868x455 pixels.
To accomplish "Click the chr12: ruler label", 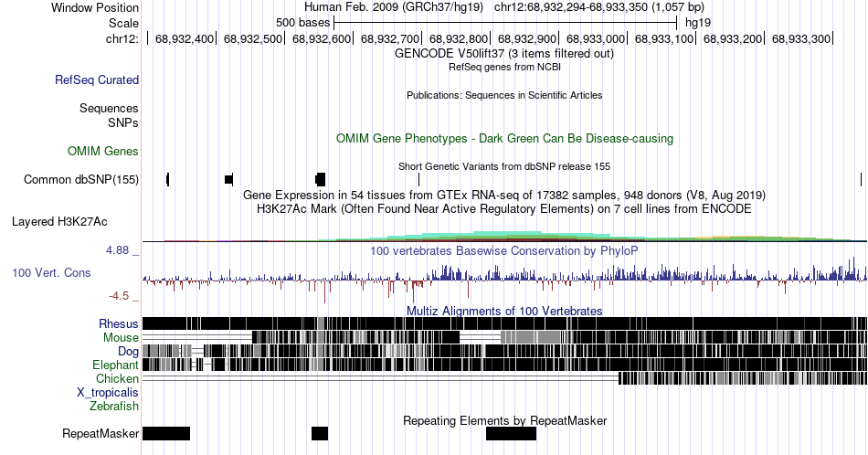I will [x=122, y=38].
